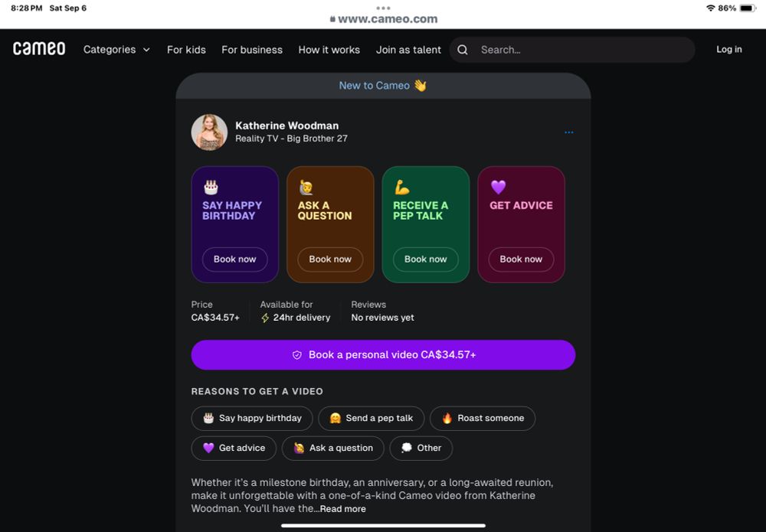766x532 pixels.
Task: Click the flexed bicep icon on the card
Action: (x=401, y=187)
